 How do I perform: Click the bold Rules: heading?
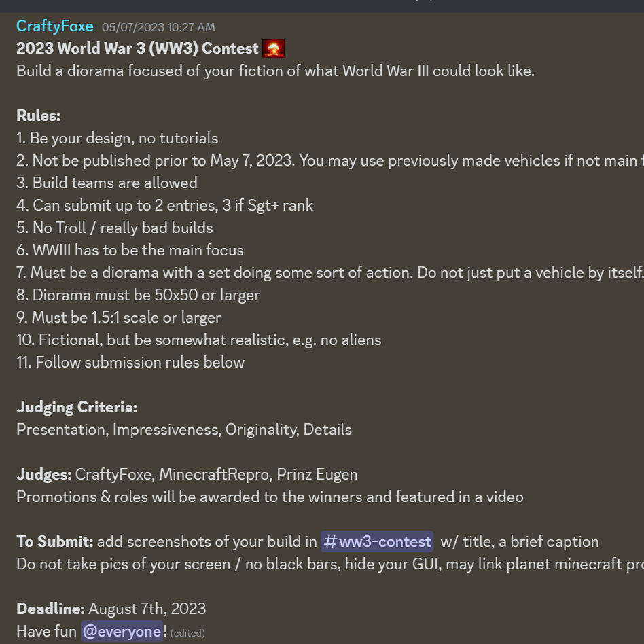pyautogui.click(x=39, y=115)
